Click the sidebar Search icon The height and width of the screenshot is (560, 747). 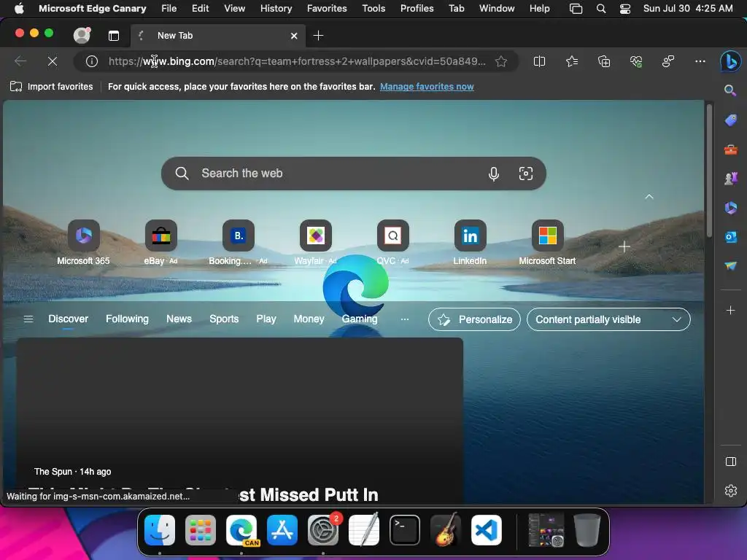pyautogui.click(x=730, y=90)
